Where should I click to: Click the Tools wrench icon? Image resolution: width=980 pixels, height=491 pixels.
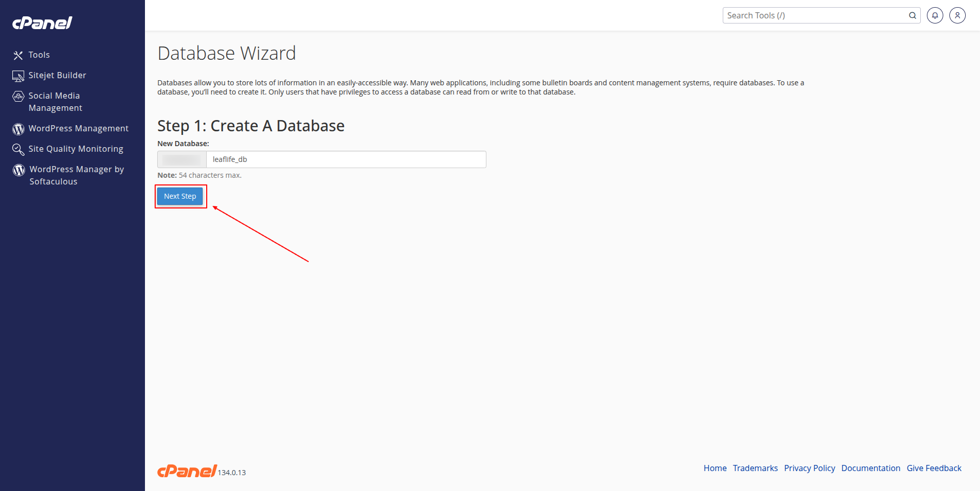tap(18, 55)
